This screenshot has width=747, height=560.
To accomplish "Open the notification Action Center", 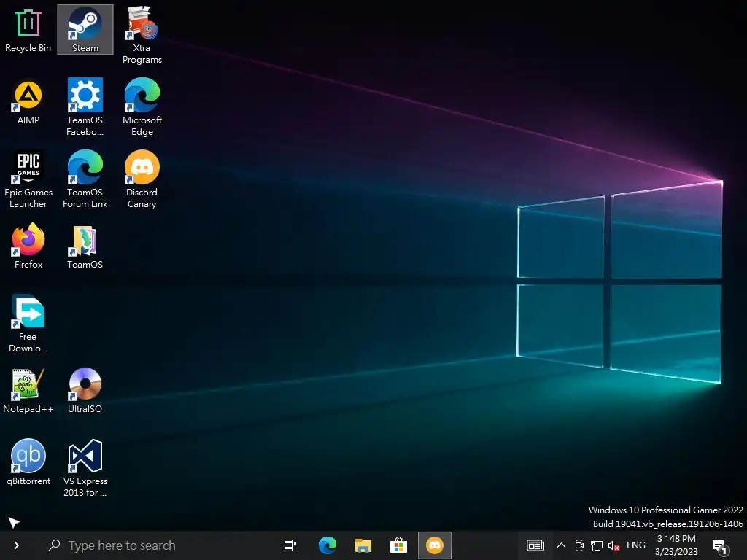I will [720, 546].
